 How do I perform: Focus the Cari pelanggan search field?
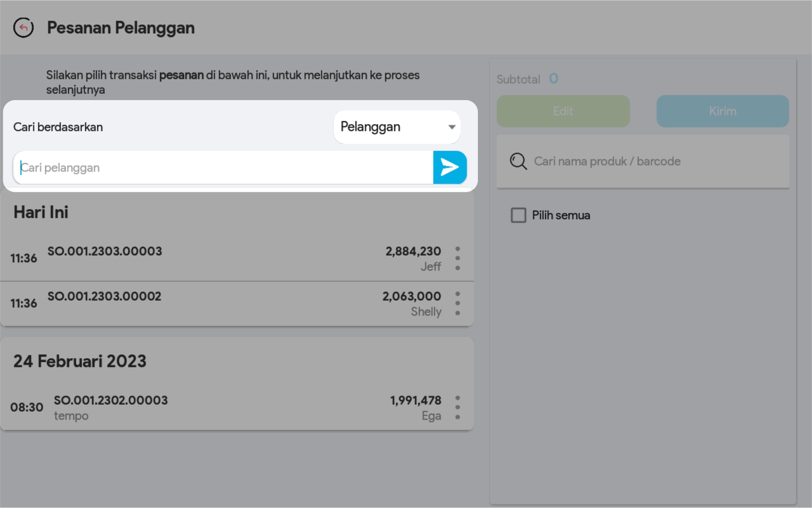pyautogui.click(x=223, y=168)
